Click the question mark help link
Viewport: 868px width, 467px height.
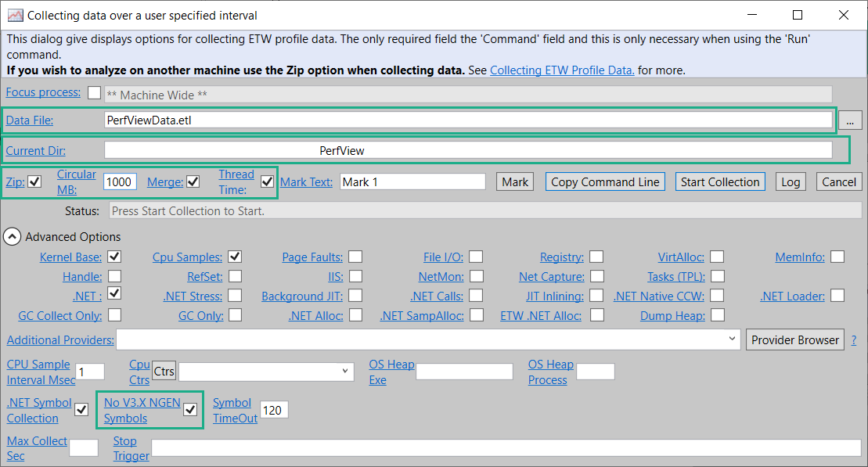coord(853,340)
